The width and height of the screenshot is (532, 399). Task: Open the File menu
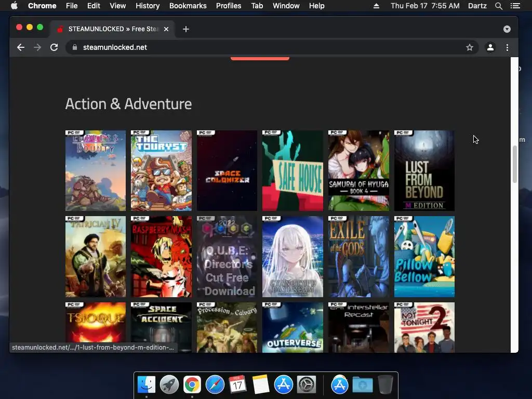pos(72,6)
